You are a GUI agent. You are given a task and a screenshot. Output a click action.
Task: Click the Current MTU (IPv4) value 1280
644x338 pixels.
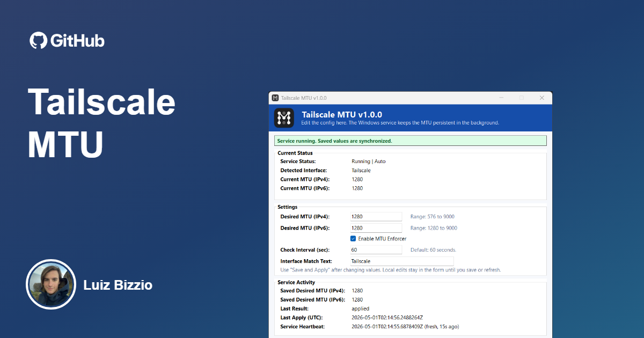(357, 179)
